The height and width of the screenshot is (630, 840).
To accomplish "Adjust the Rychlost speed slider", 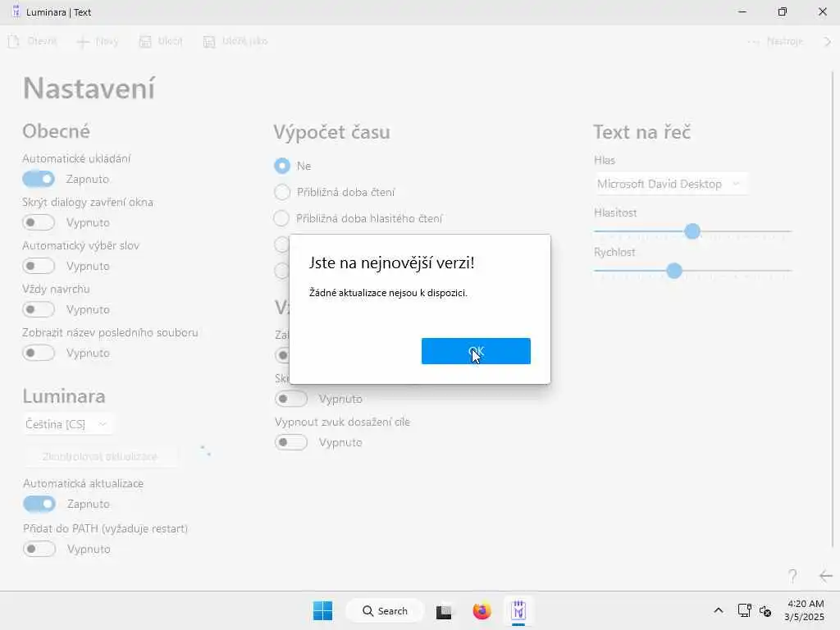I will (674, 271).
